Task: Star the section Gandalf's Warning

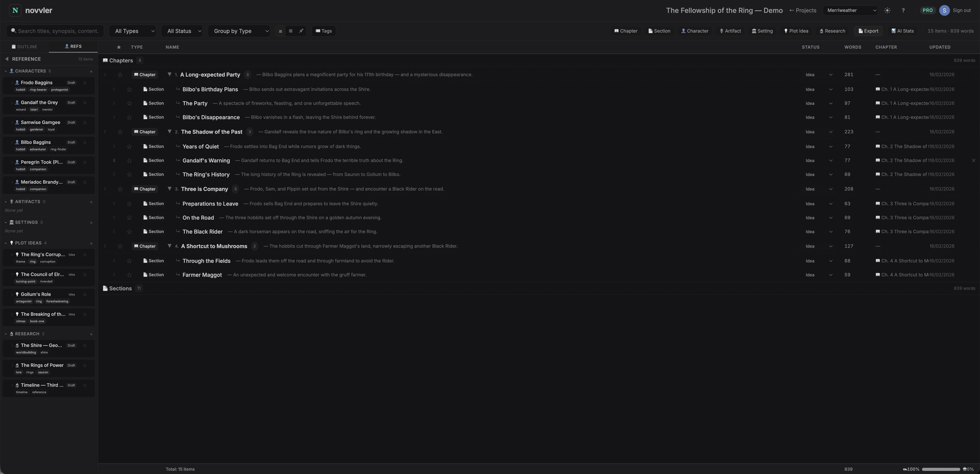Action: tap(129, 160)
